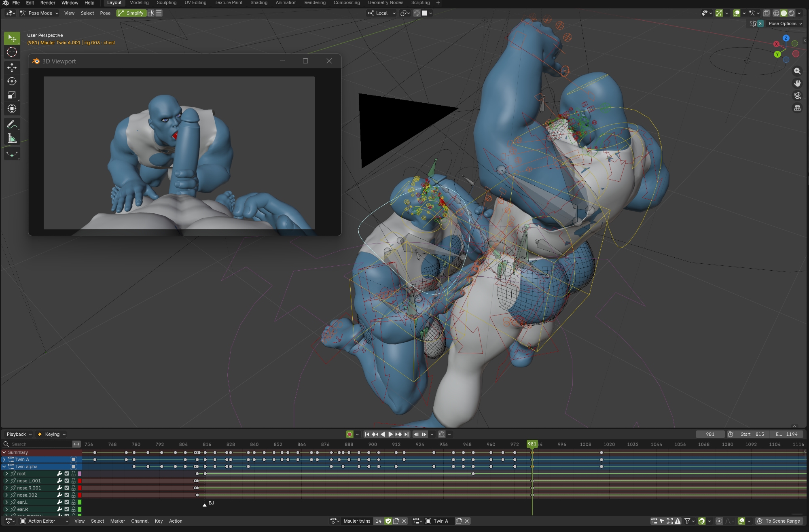The width and height of the screenshot is (809, 532).
Task: Activate the Annotate tool
Action: (x=12, y=125)
